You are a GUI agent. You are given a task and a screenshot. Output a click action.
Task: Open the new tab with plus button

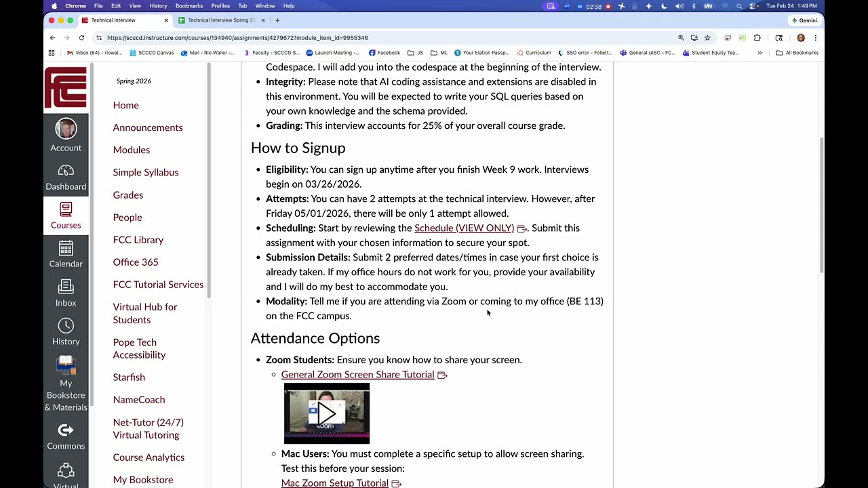tap(277, 20)
